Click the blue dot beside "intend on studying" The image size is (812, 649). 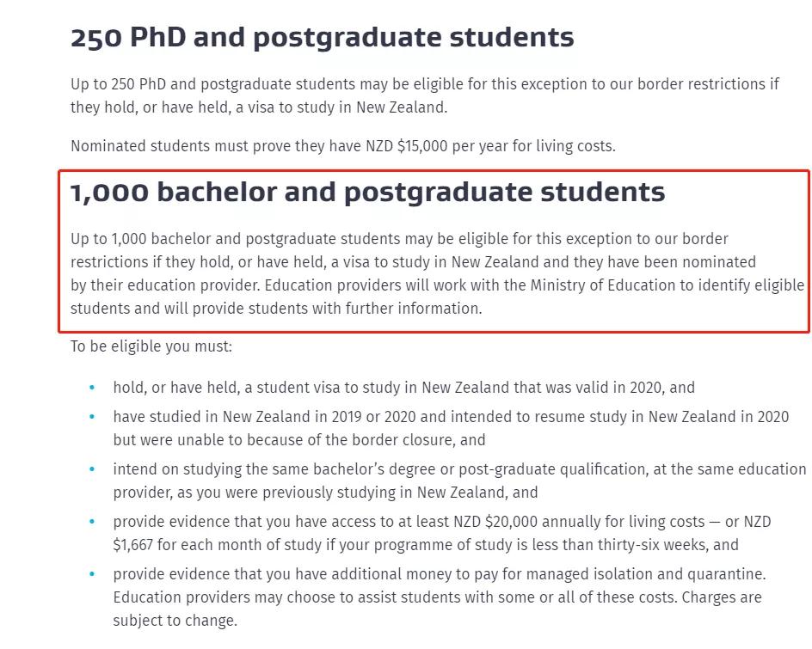tap(92, 469)
